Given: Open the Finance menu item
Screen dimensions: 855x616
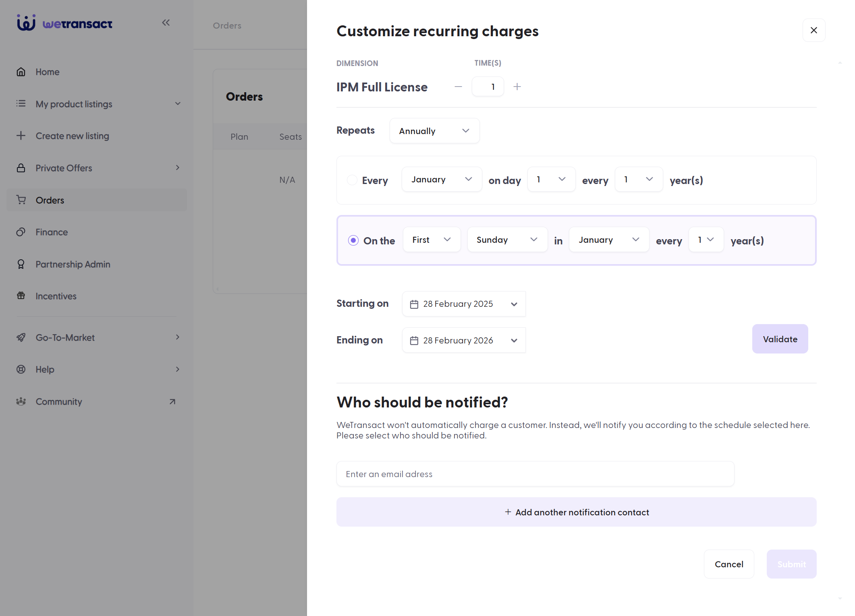Looking at the screenshot, I should click(97, 232).
